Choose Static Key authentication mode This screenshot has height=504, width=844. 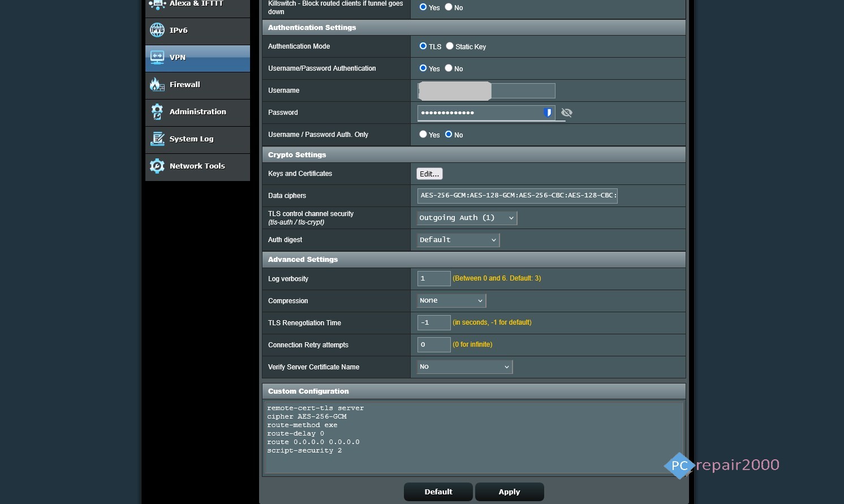click(450, 46)
